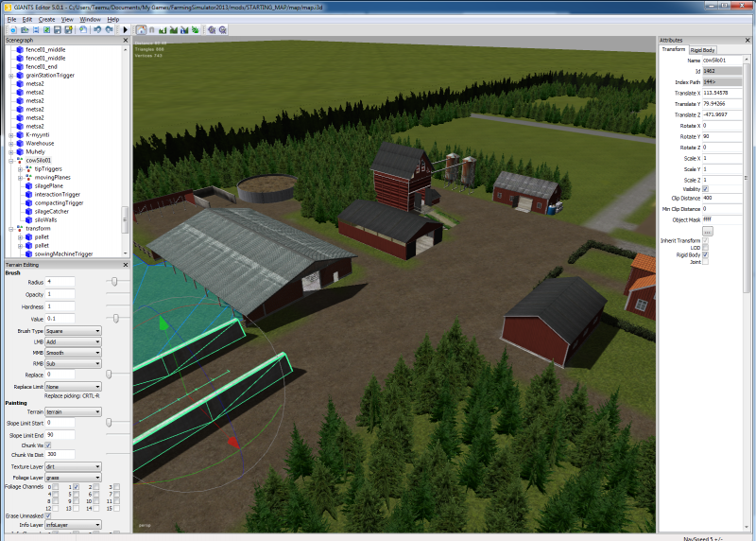Click the Save As floppy icon with star

pyautogui.click(x=68, y=30)
